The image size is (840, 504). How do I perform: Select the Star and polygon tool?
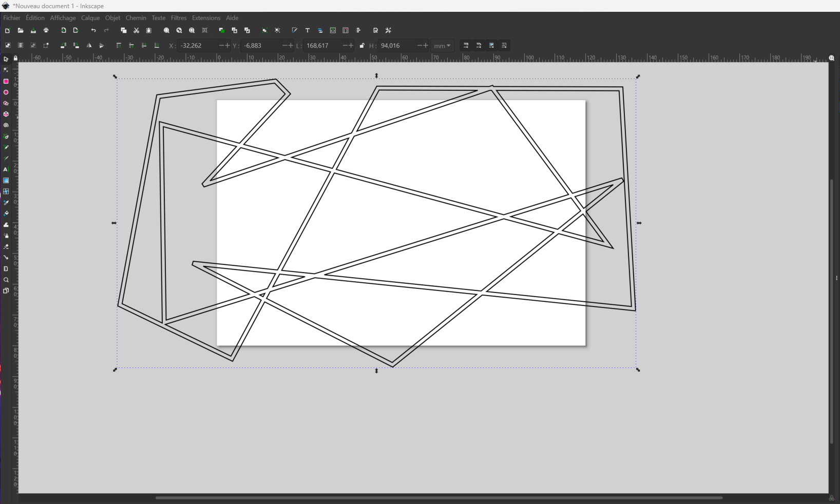pyautogui.click(x=6, y=103)
